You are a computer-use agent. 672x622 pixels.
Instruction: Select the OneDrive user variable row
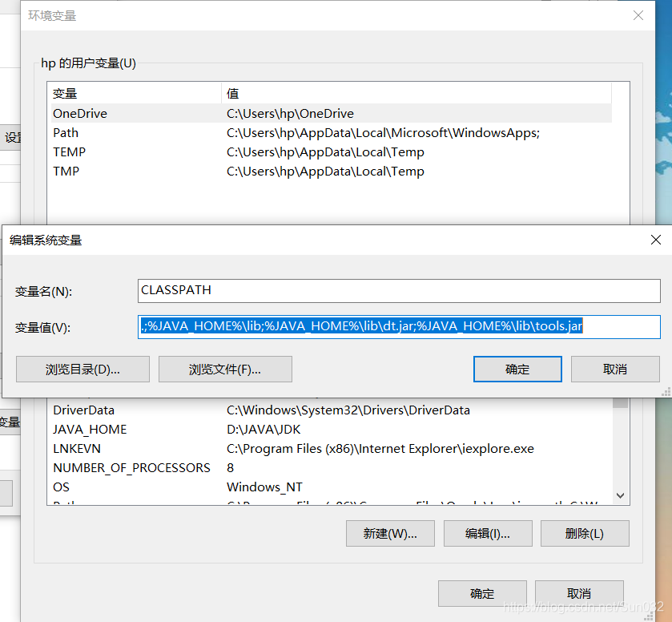332,113
